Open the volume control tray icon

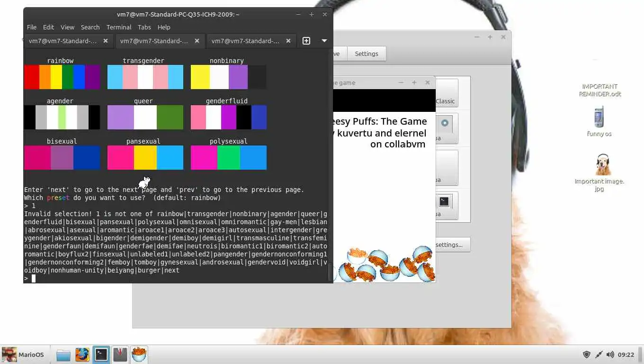coord(610,355)
